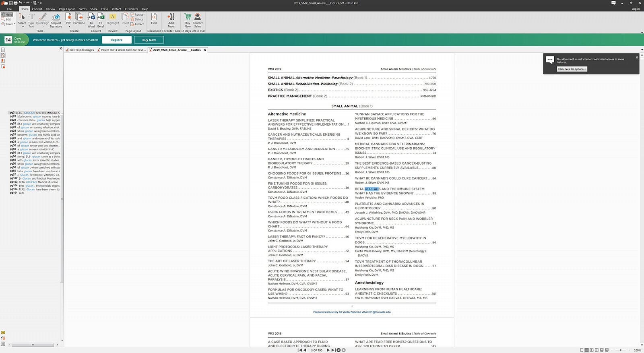Combine files into one PDF
644x353 pixels.
tap(79, 19)
